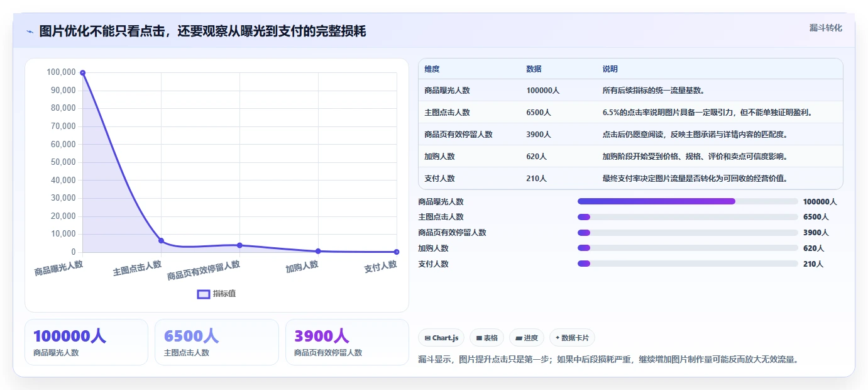Click the 数据 table column header
The image size is (868, 390).
click(x=534, y=69)
